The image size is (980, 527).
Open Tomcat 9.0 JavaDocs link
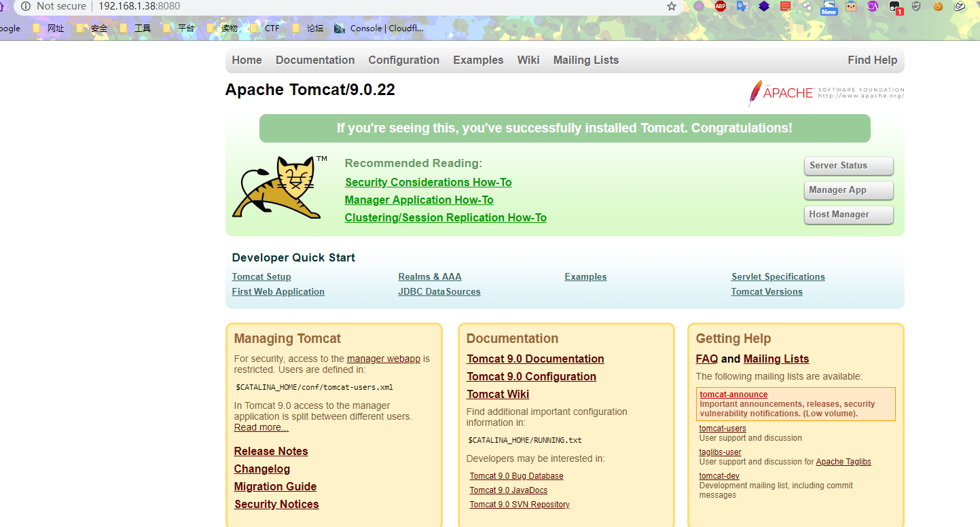point(509,490)
